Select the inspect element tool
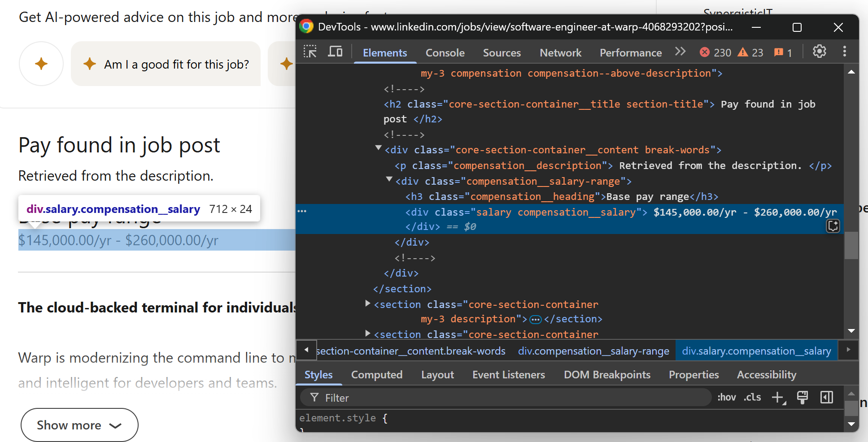 [310, 52]
